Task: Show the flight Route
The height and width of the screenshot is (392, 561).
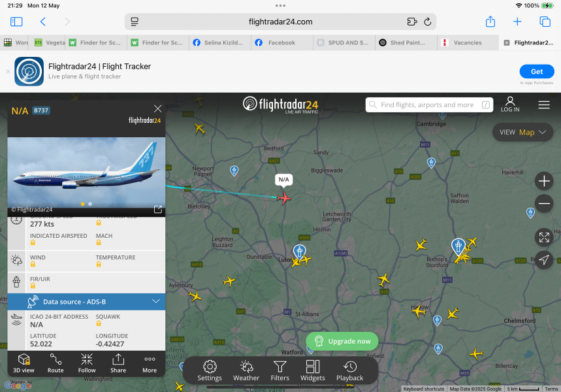Action: [56, 363]
